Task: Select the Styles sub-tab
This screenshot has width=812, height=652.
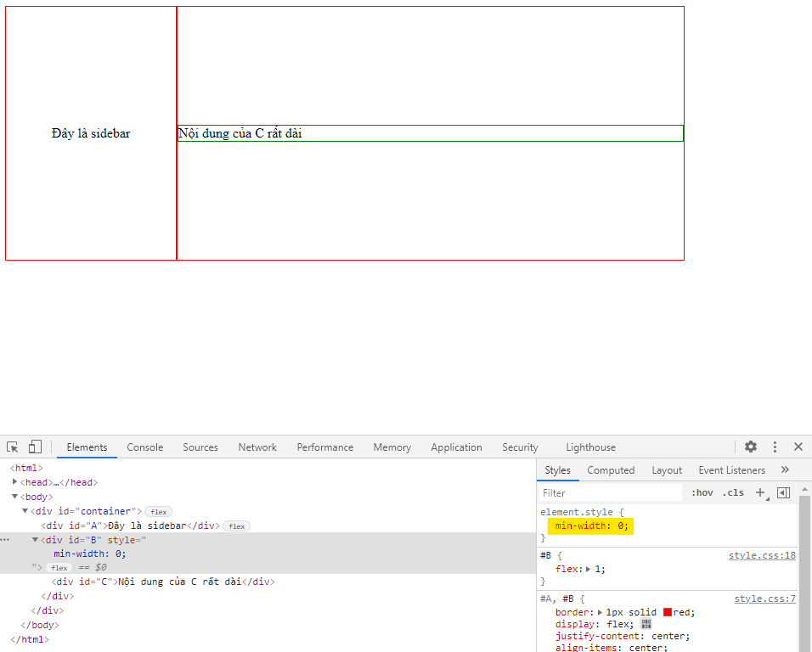Action: click(x=558, y=470)
